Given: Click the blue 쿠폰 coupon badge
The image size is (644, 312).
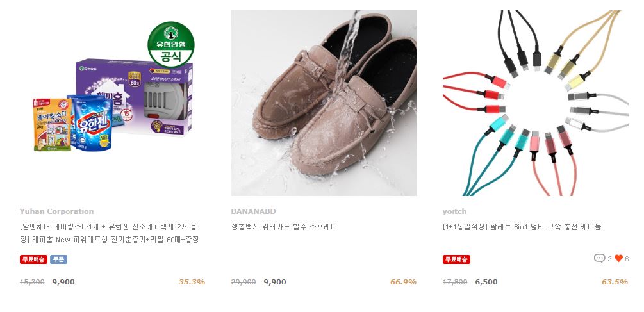Looking at the screenshot, I should (59, 259).
